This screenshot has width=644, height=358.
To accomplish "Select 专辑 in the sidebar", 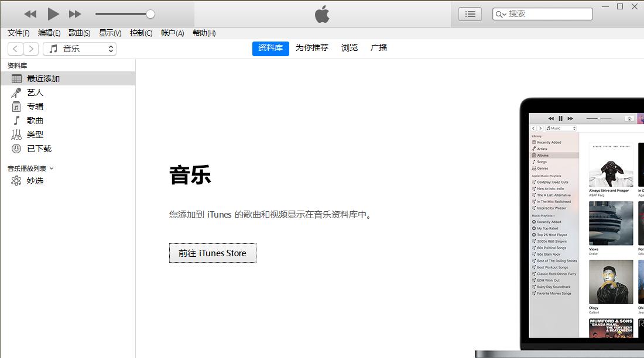I will click(x=68, y=106).
